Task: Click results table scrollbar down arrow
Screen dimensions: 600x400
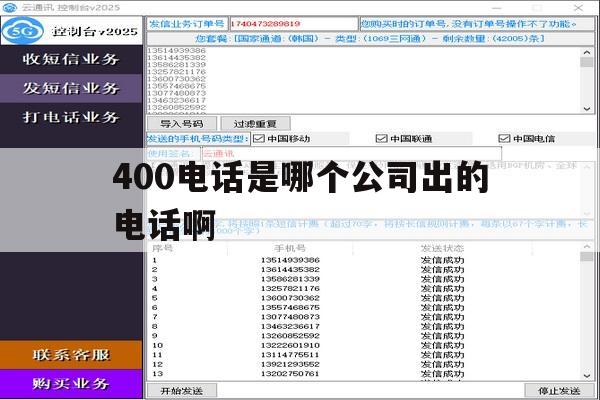Action: [587, 376]
